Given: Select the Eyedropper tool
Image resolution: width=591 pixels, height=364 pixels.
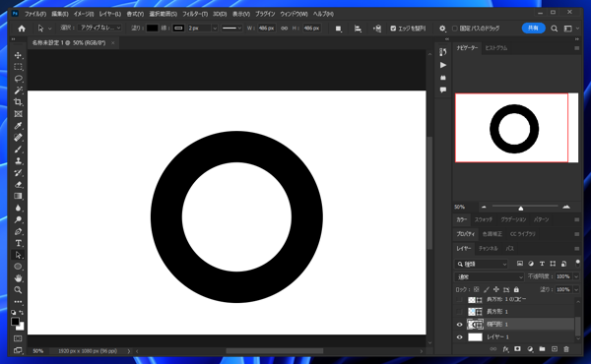Looking at the screenshot, I should pyautogui.click(x=18, y=126).
